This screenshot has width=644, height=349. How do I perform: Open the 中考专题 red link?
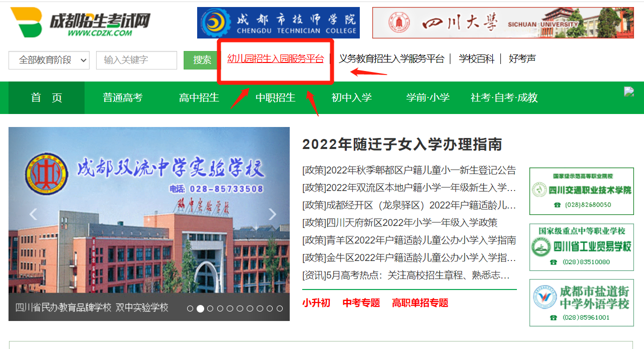pos(361,302)
